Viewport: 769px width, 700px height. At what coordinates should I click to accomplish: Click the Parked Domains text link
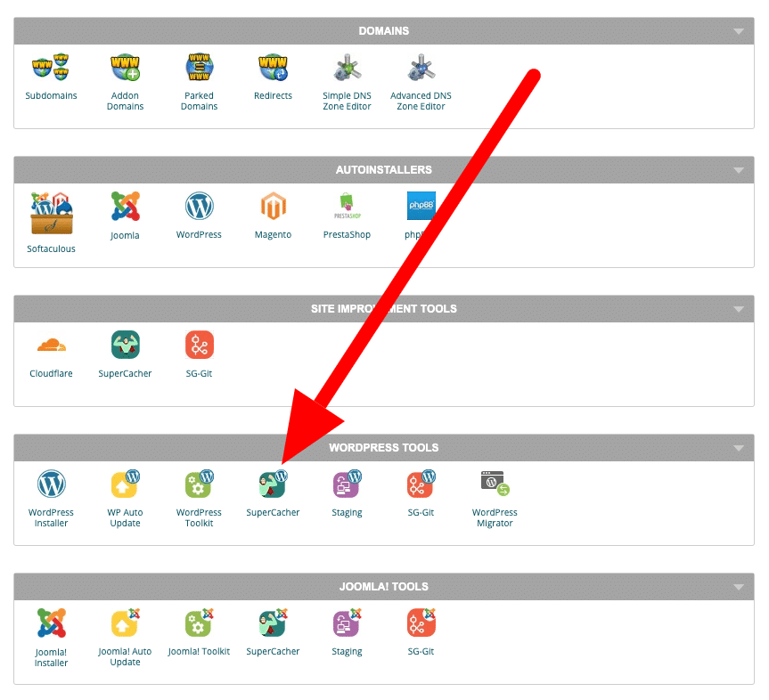coord(199,101)
